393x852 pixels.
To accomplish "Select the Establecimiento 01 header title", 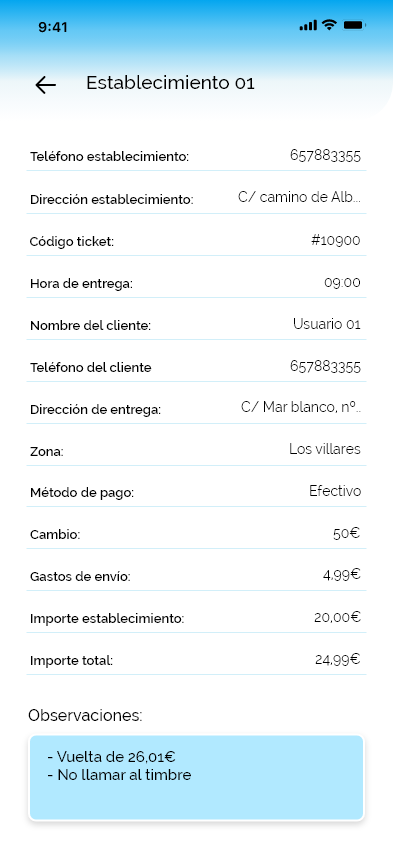I will point(170,83).
